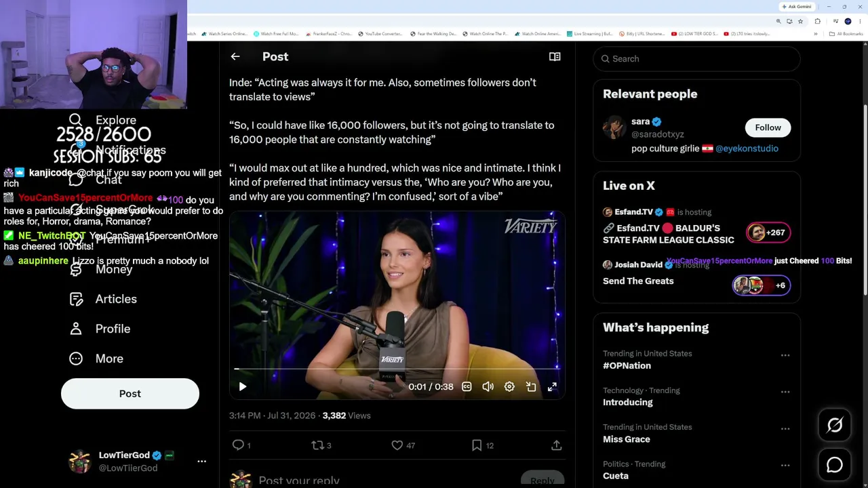Open the Live Streaming bookmark

(x=590, y=34)
